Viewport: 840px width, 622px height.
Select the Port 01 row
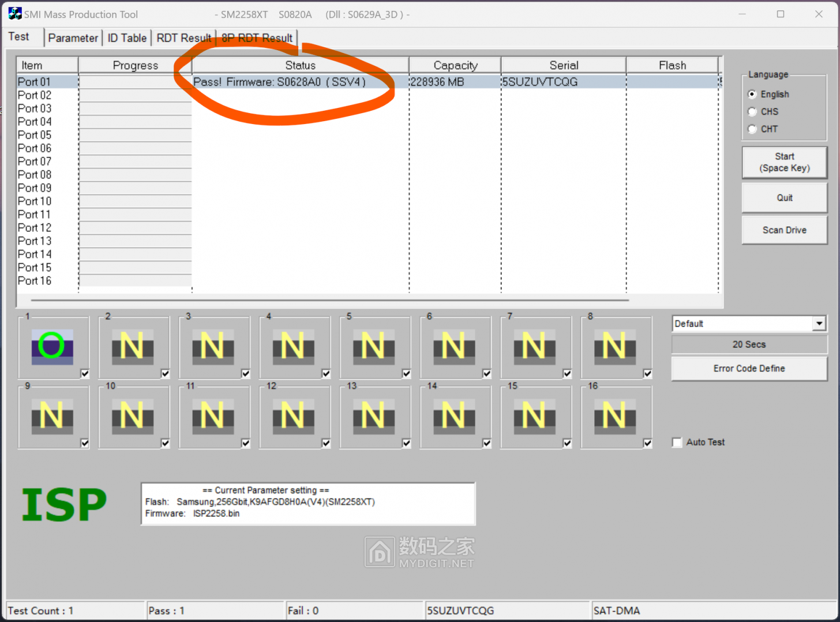point(369,82)
